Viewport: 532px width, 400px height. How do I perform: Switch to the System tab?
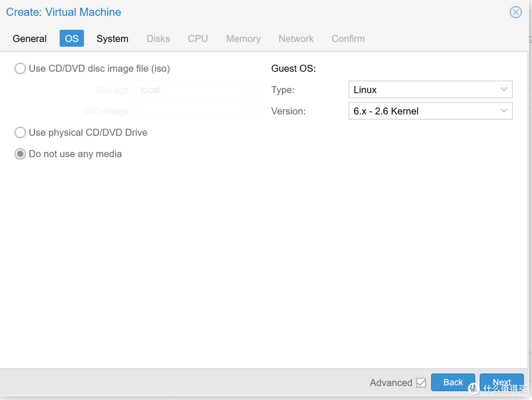pyautogui.click(x=112, y=39)
